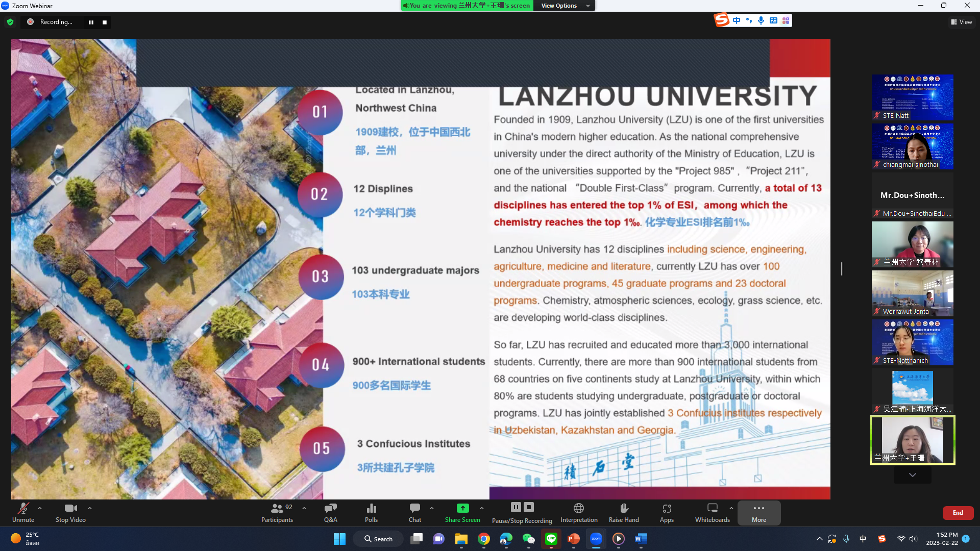Screen dimensions: 980x551
Task: Click panel divider handle beside video strip
Action: pyautogui.click(x=842, y=269)
